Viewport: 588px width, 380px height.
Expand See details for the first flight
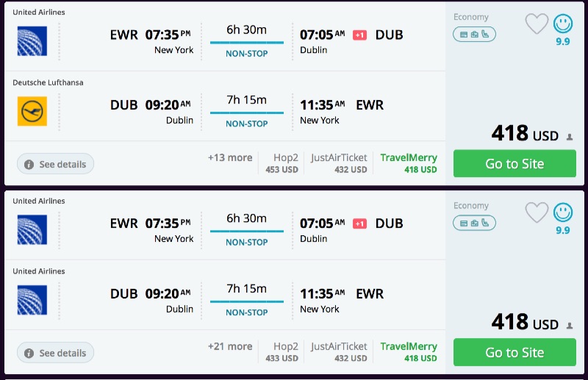point(55,164)
